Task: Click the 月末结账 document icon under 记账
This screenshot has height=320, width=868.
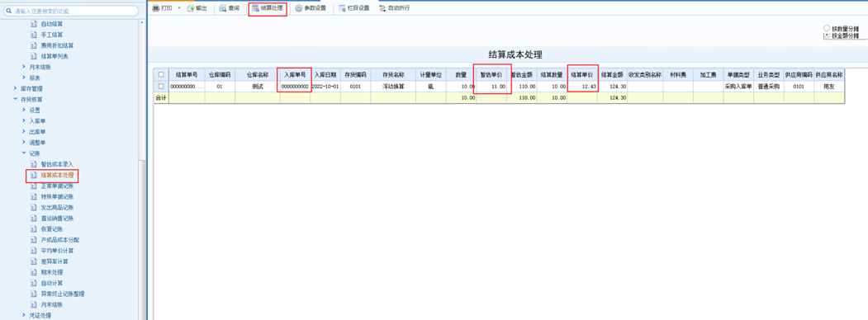Action: tap(34, 304)
